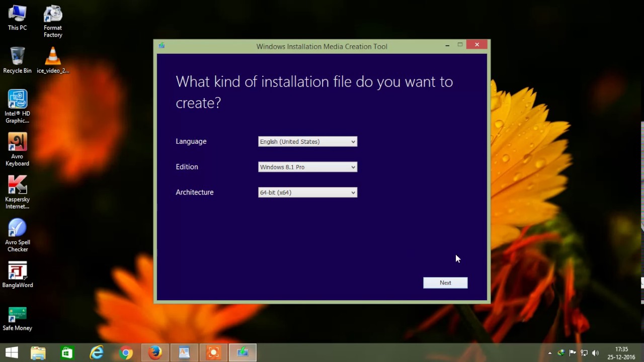Select the Avro Spell Checker desktop icon
Viewport: 644px width, 362px height.
(x=17, y=235)
